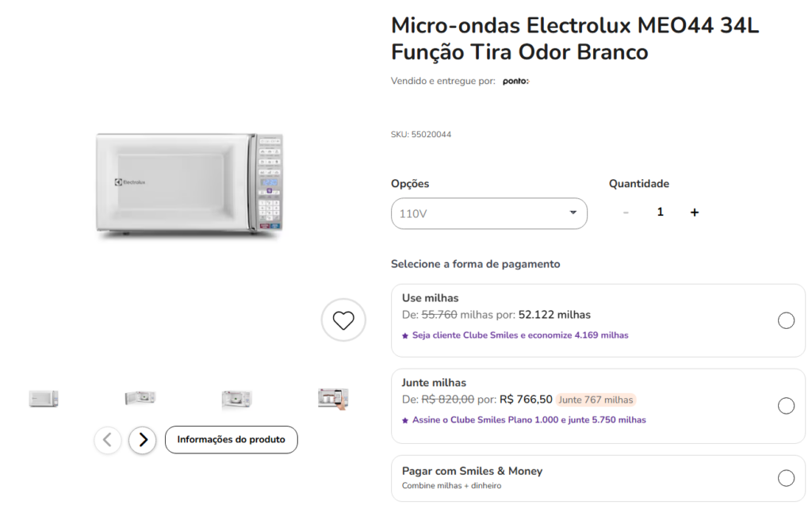Click the ponto seller logo
This screenshot has width=812, height=505.
[515, 80]
